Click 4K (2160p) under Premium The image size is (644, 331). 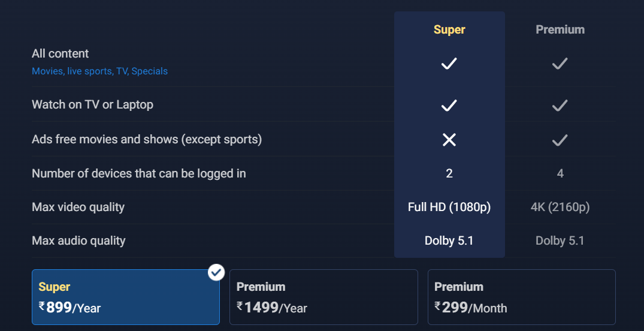tap(560, 207)
